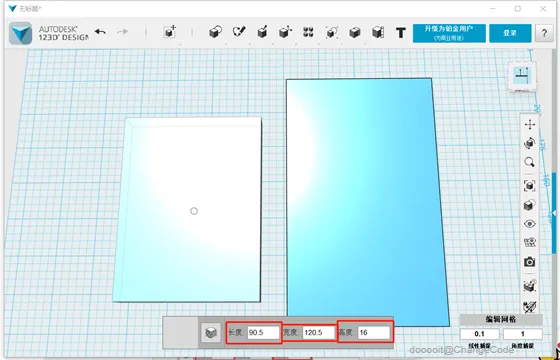Undo the last action
This screenshot has height=360, width=560.
[x=101, y=32]
